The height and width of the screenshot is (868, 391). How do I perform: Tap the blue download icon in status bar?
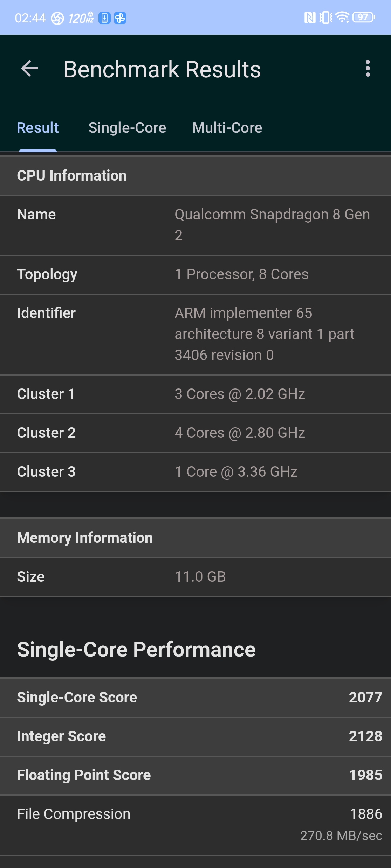(x=104, y=18)
